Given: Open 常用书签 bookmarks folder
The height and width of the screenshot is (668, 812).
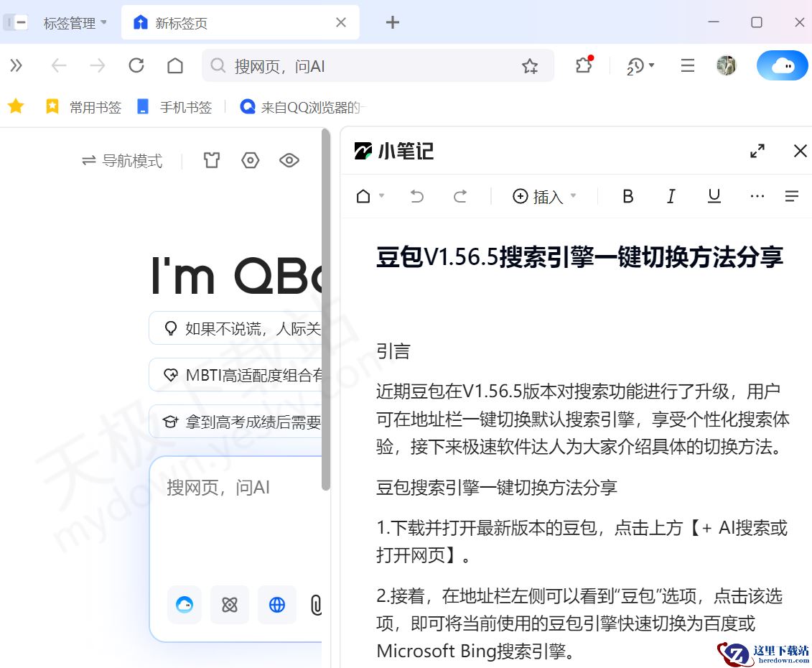Looking at the screenshot, I should point(83,107).
